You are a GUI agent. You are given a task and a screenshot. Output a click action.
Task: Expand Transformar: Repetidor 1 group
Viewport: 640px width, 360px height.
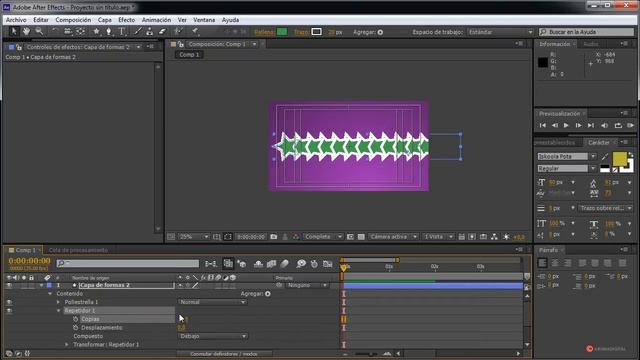click(x=67, y=345)
